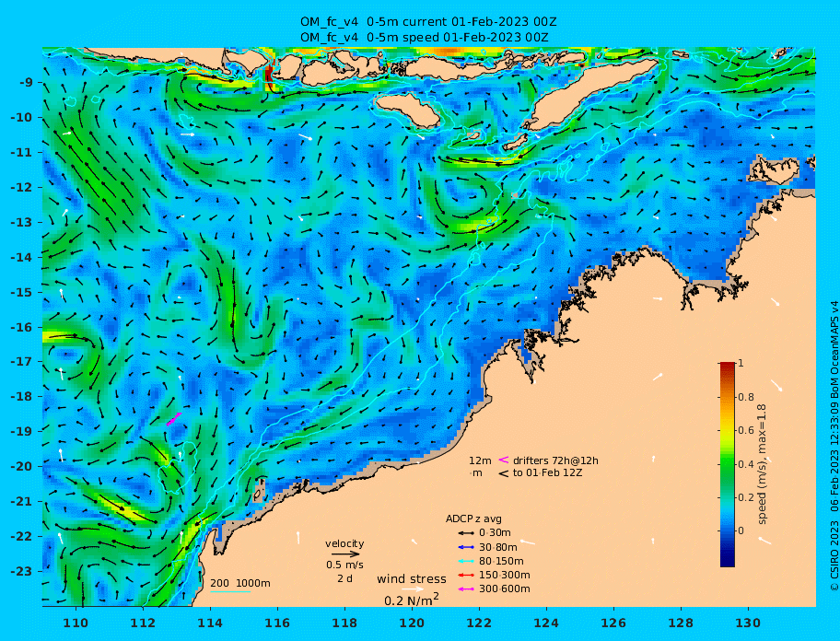
Task: Click the black symbol beside 'to 01 Feb 12Z'
Action: coord(503,473)
